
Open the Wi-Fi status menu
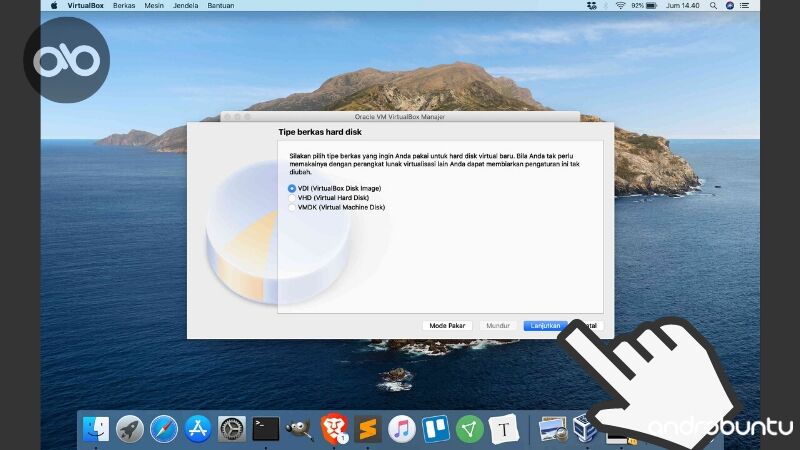click(x=620, y=6)
